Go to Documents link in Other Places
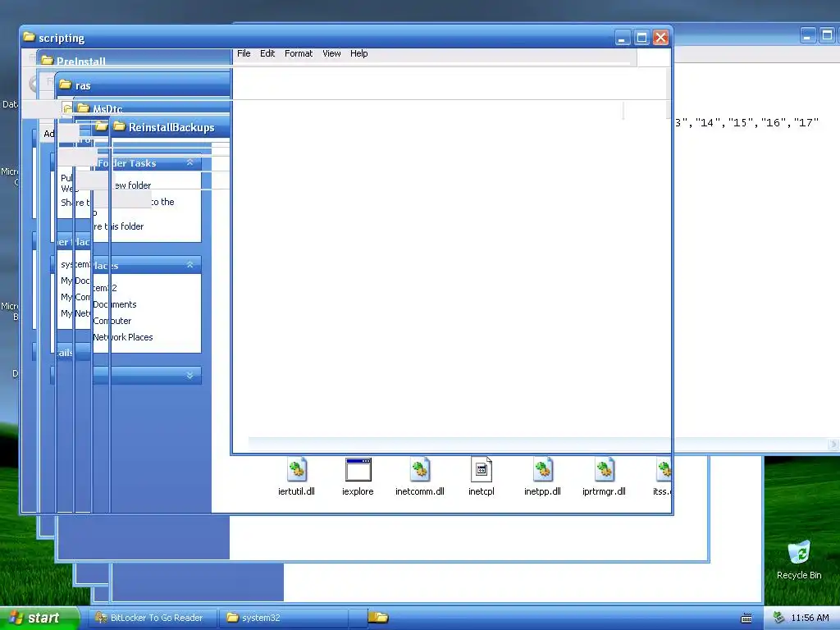 [x=115, y=304]
